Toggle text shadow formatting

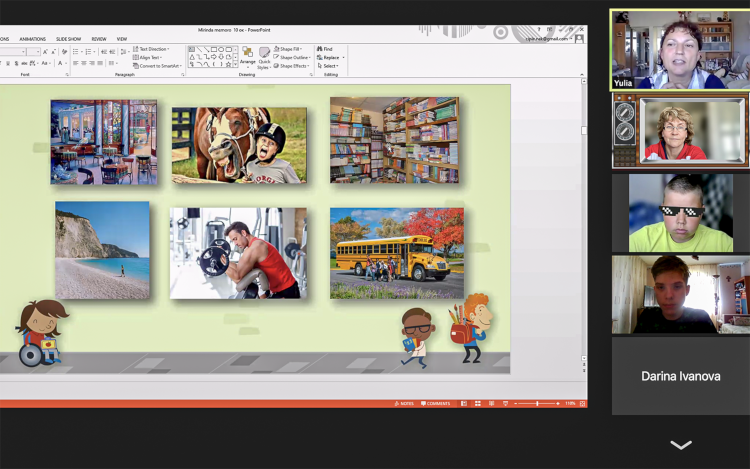[16, 63]
